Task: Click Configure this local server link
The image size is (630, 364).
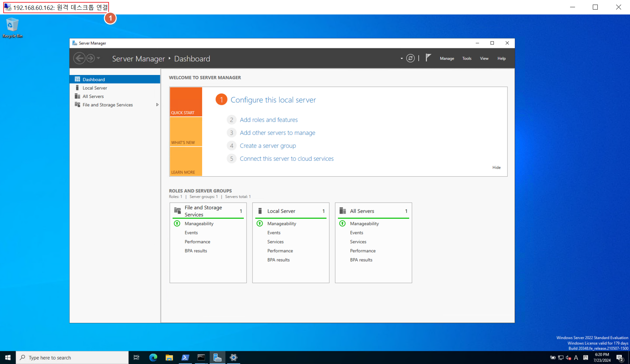Action: [273, 100]
